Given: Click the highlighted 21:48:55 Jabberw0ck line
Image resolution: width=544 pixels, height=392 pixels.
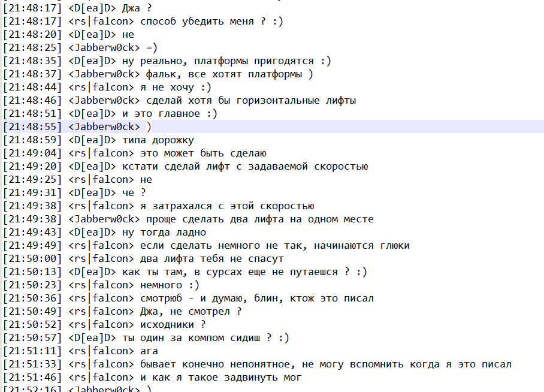Looking at the screenshot, I should pos(272,126).
